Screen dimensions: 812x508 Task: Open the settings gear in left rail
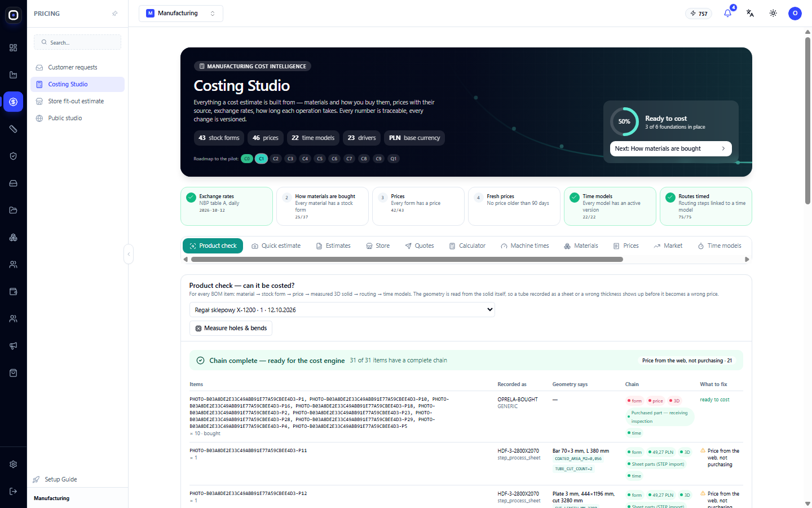pos(14,464)
